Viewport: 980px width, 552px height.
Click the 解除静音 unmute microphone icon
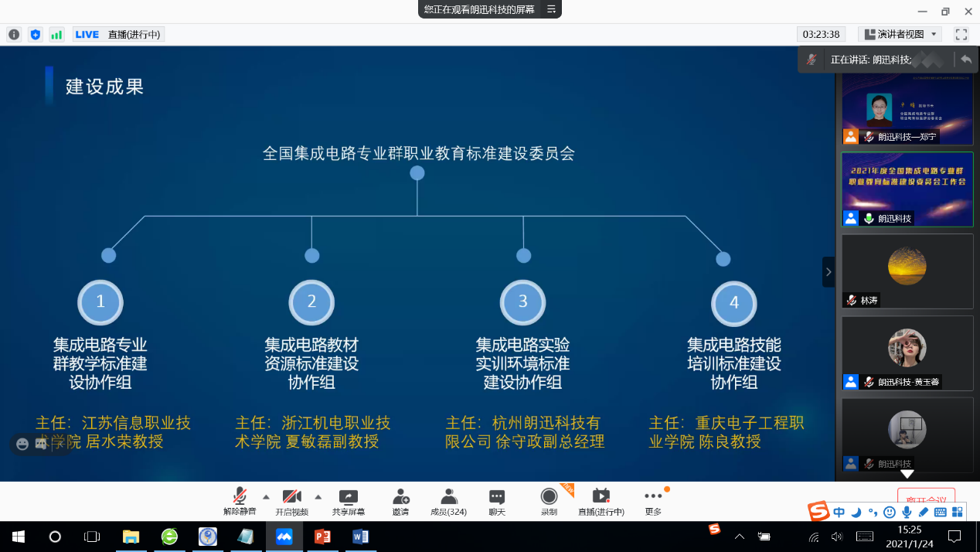click(x=240, y=497)
